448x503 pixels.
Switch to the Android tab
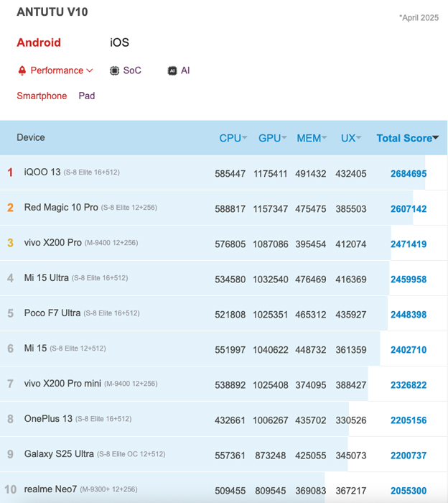tap(39, 42)
